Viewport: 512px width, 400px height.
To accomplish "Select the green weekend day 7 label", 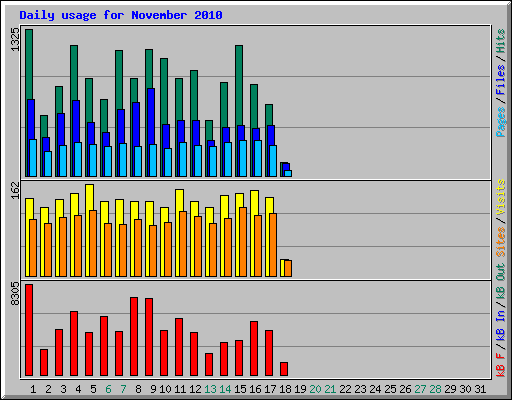I will click(123, 389).
